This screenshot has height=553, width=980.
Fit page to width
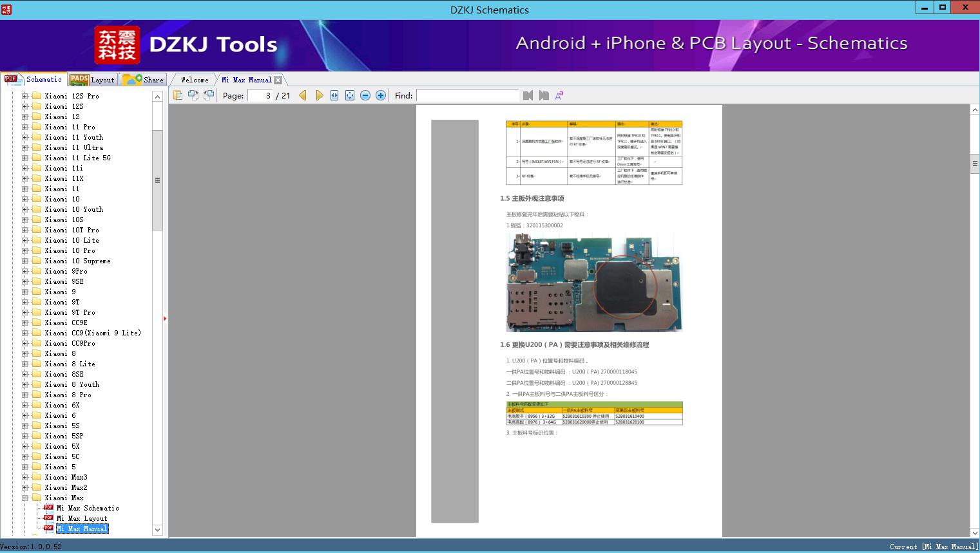tap(334, 95)
